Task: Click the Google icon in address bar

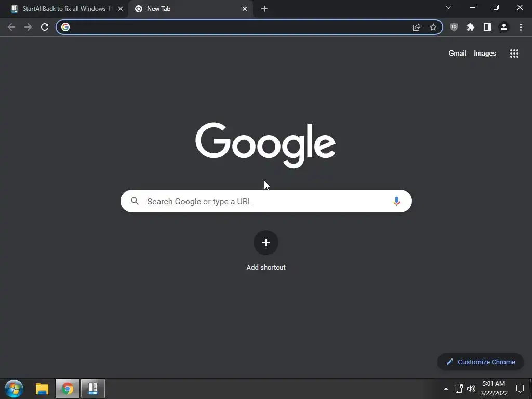Action: pos(65,27)
